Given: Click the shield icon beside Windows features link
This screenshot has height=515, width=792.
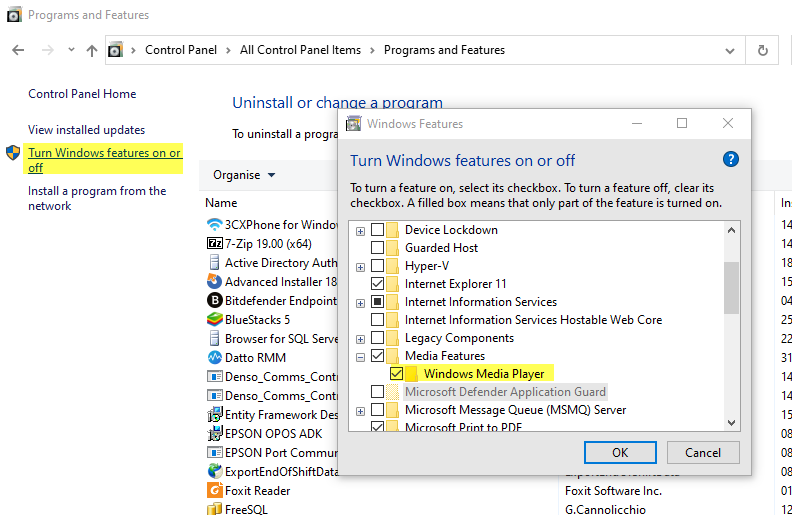Looking at the screenshot, I should coord(13,152).
